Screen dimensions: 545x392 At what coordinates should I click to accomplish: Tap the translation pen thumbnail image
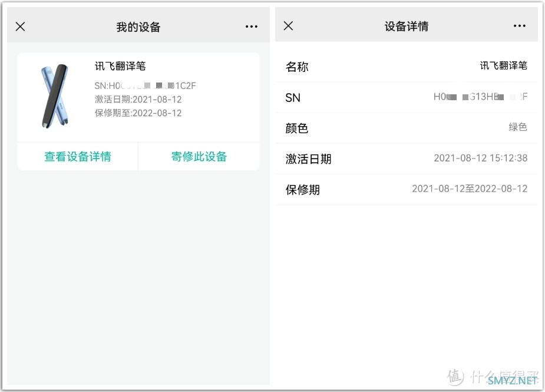[55, 96]
